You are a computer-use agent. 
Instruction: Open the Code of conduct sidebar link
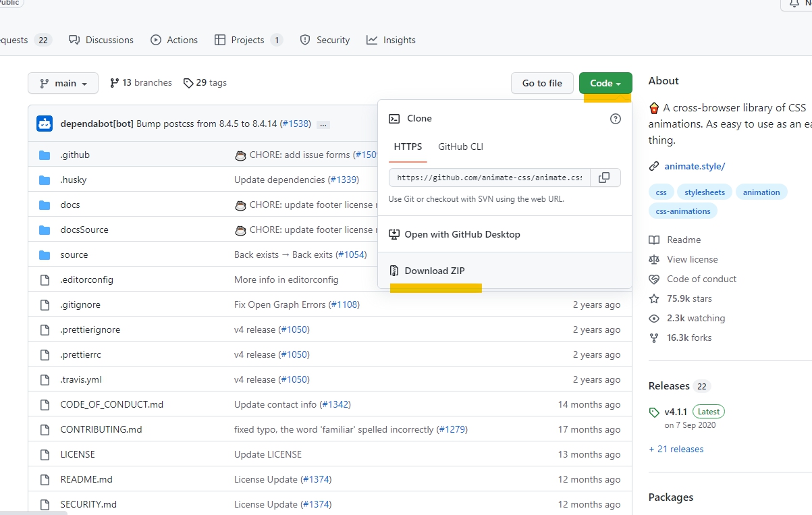click(x=693, y=279)
